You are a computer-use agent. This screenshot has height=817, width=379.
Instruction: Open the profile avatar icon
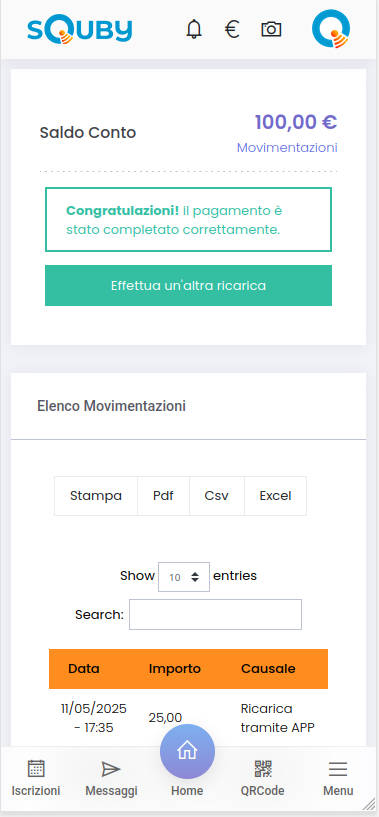(331, 29)
